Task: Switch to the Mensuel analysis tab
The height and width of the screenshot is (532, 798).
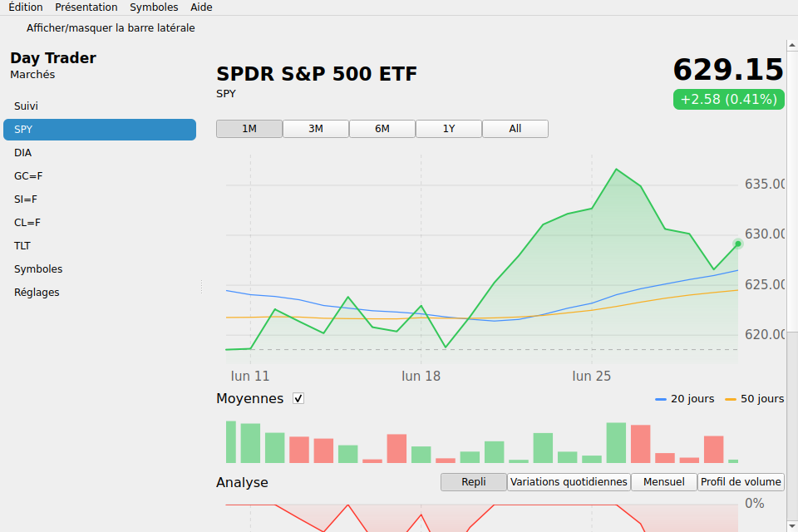Action: pyautogui.click(x=663, y=482)
